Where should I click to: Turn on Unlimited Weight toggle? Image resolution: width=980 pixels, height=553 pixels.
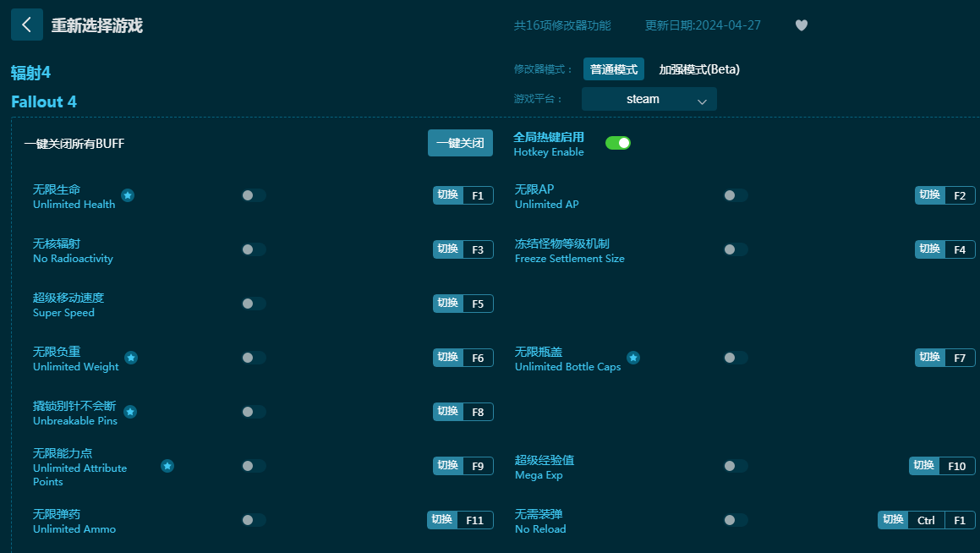(x=254, y=358)
